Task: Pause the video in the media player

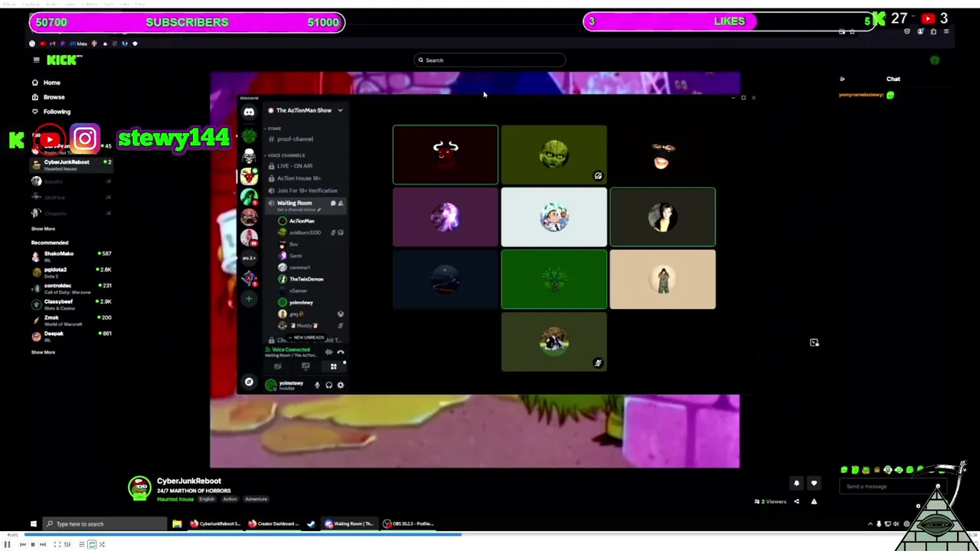Action: 8,544
